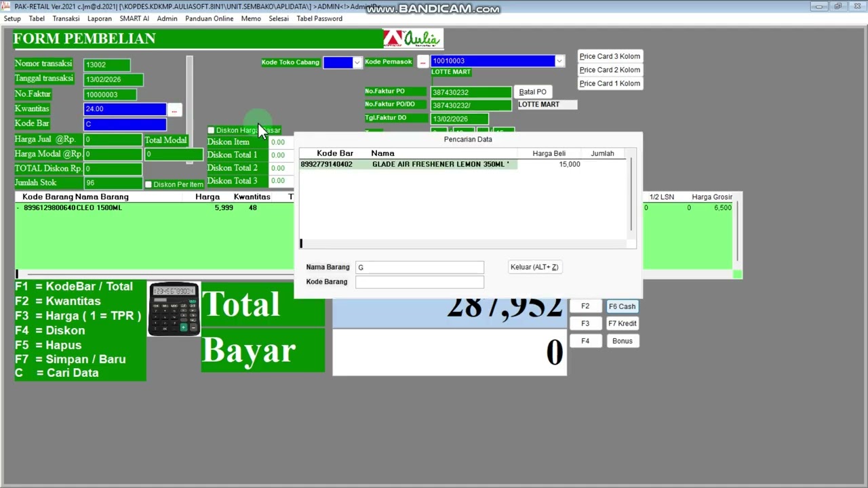Image resolution: width=868 pixels, height=488 pixels.
Task: Click Diskon Total 3 value field
Action: 281,181
